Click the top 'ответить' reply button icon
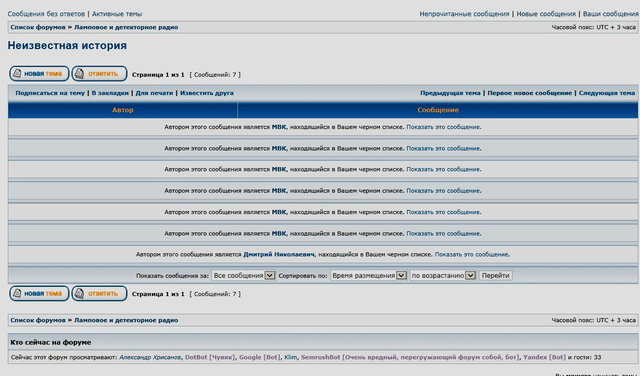The height and width of the screenshot is (376, 640). click(x=79, y=73)
